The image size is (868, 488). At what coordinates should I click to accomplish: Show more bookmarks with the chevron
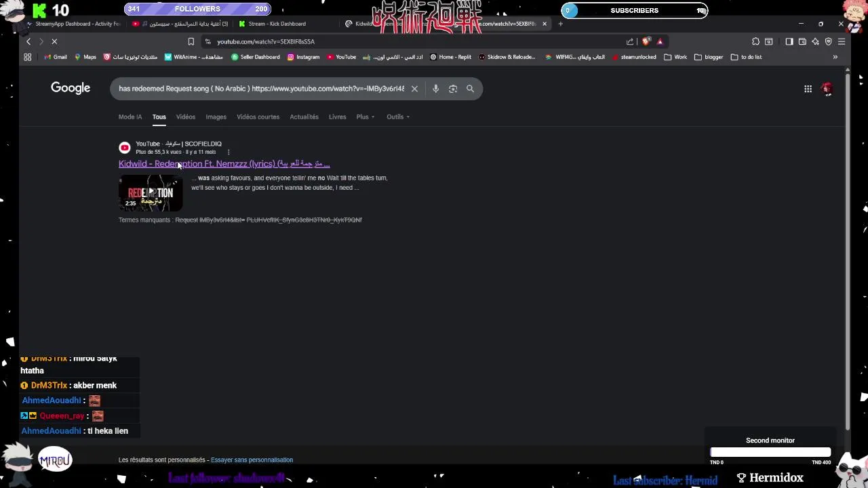tap(835, 57)
